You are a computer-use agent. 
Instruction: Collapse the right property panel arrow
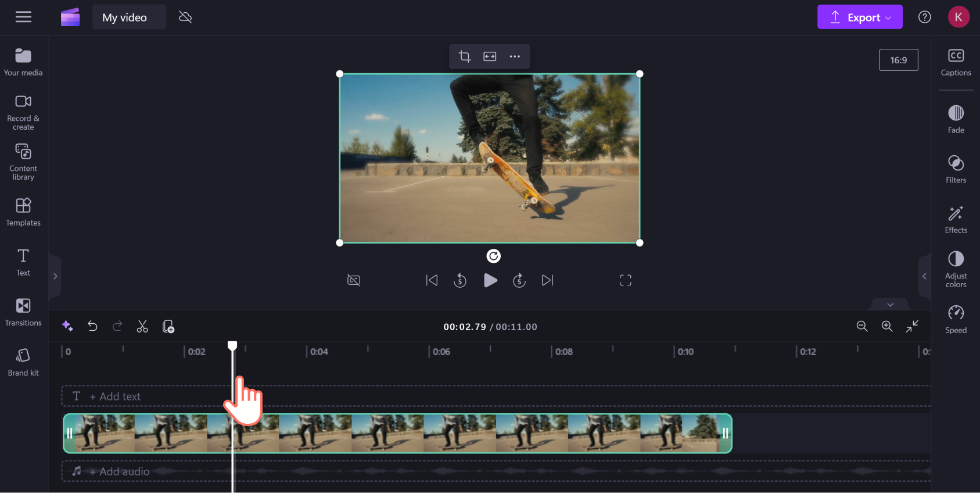(924, 276)
